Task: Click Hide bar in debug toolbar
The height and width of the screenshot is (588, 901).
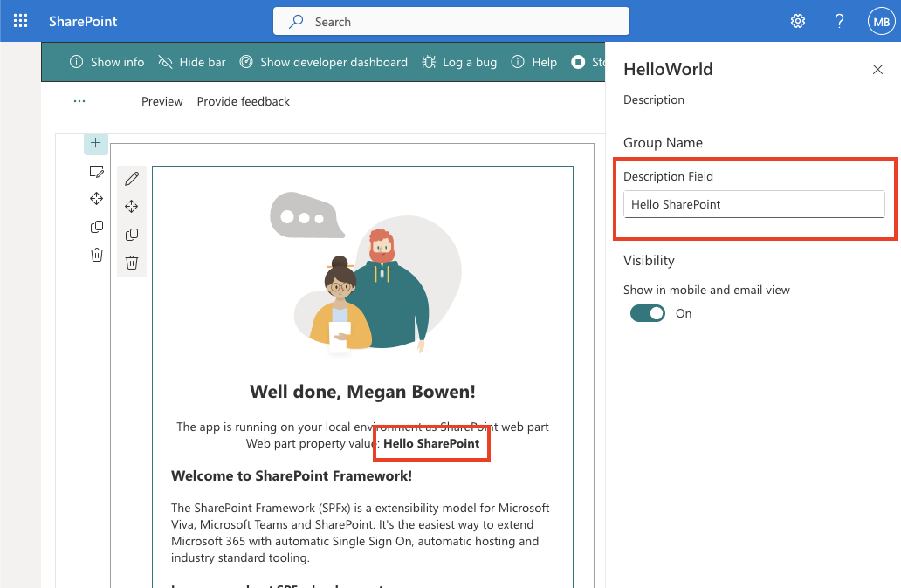Action: (192, 62)
